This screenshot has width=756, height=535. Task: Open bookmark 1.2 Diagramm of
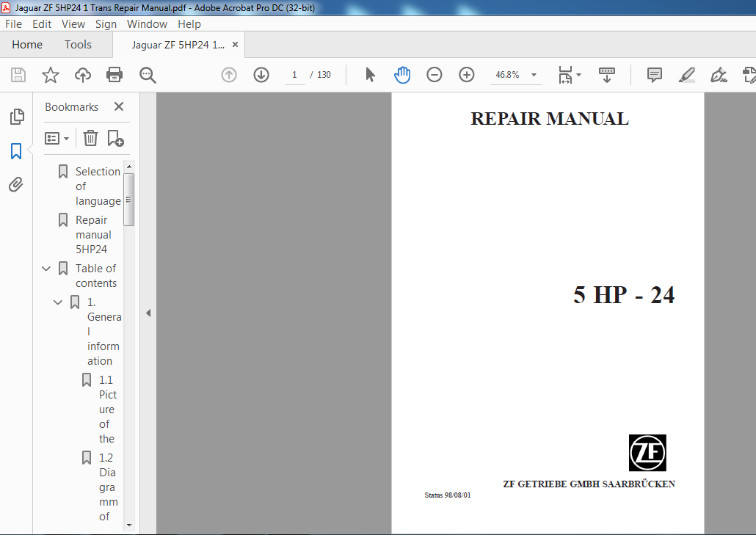[x=108, y=487]
